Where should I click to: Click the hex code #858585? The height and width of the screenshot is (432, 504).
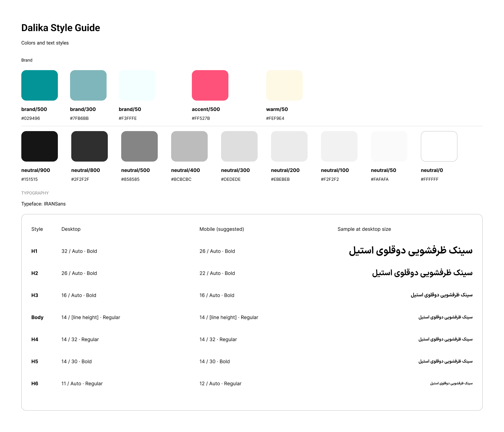[130, 179]
